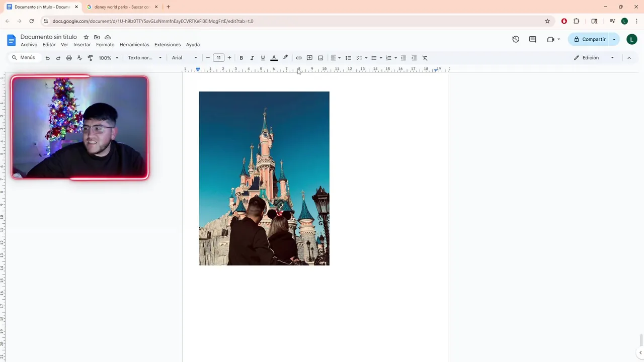This screenshot has width=644, height=362.
Task: Rename the Documento sin título title
Action: (49, 37)
